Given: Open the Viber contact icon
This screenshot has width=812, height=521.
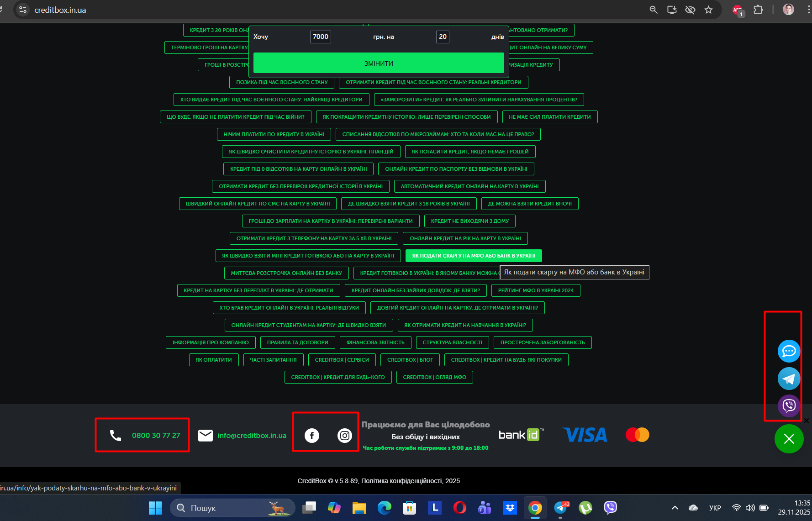Looking at the screenshot, I should pos(789,405).
